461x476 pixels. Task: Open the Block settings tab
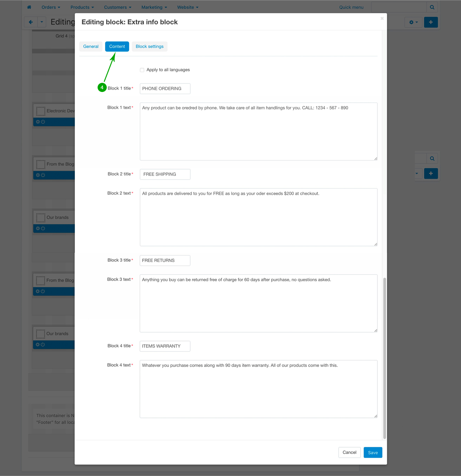(150, 46)
